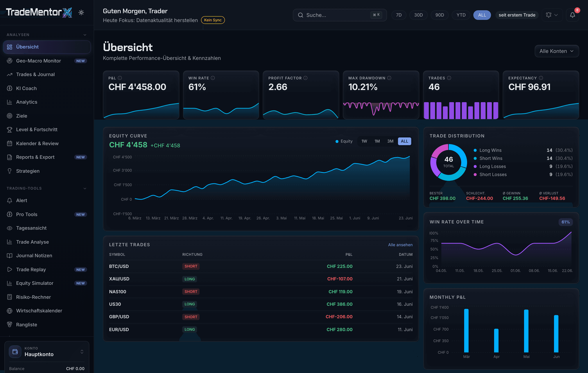Click the Reports & Export document icon
This screenshot has width=588, height=373.
coord(10,157)
